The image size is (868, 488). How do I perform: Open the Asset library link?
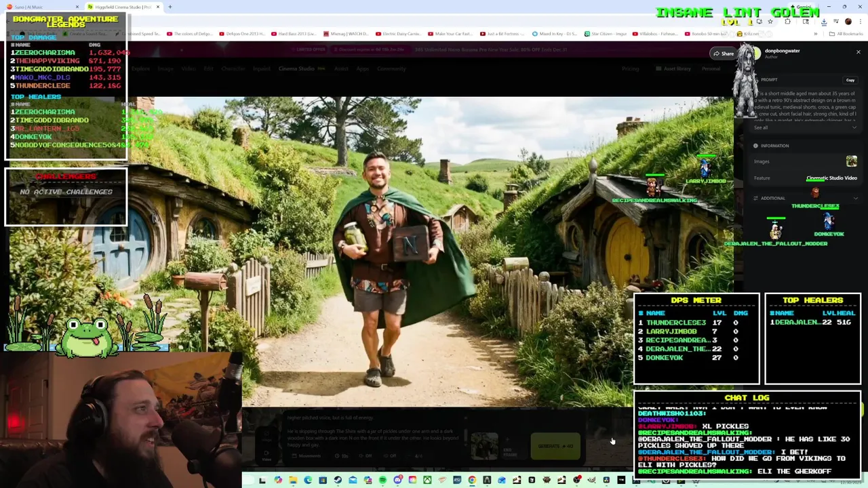coord(673,68)
